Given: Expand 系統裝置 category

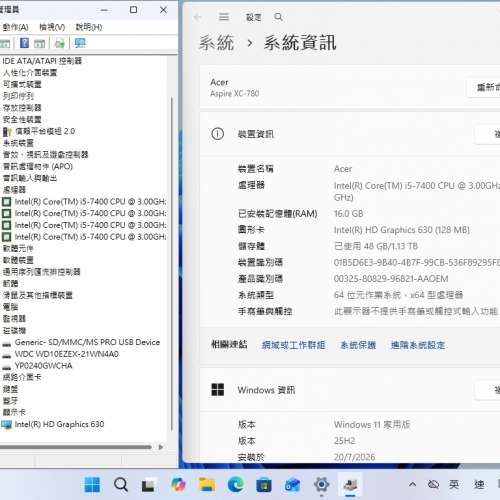Looking at the screenshot, I should pyautogui.click(x=18, y=143).
